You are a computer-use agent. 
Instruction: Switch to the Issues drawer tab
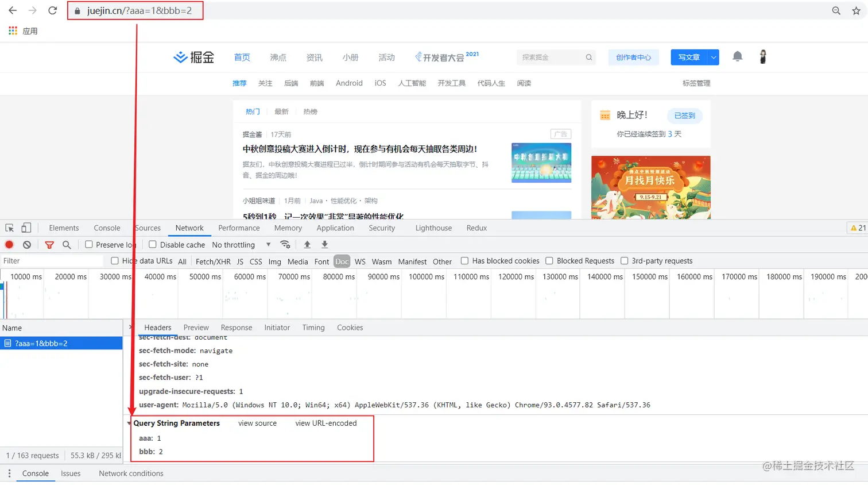pos(71,474)
